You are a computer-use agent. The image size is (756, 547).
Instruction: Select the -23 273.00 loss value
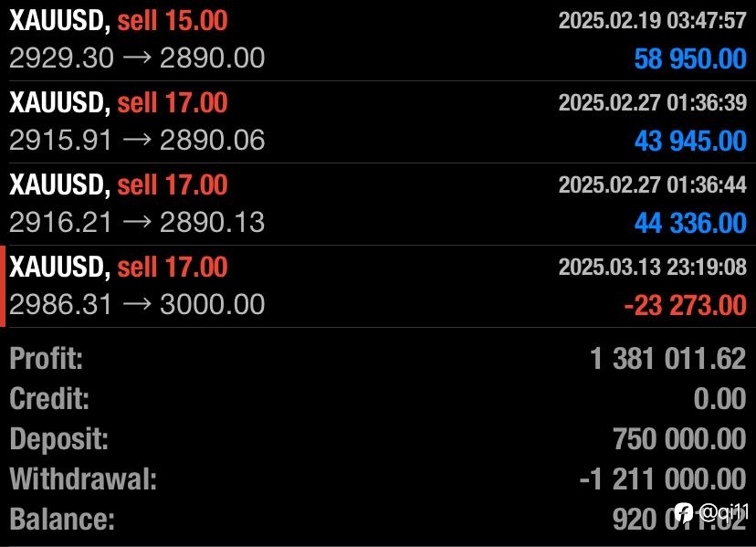click(685, 305)
